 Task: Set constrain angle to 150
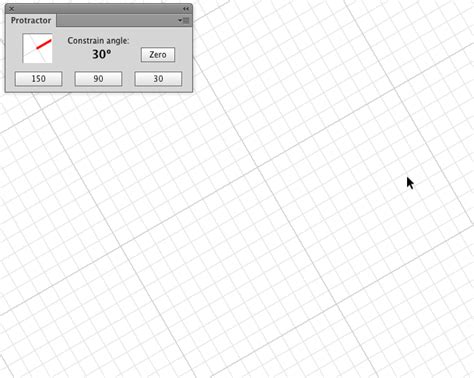coord(38,79)
